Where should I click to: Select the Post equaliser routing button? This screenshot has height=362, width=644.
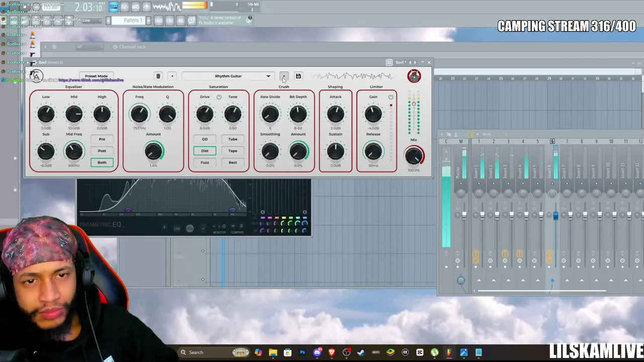(x=102, y=151)
